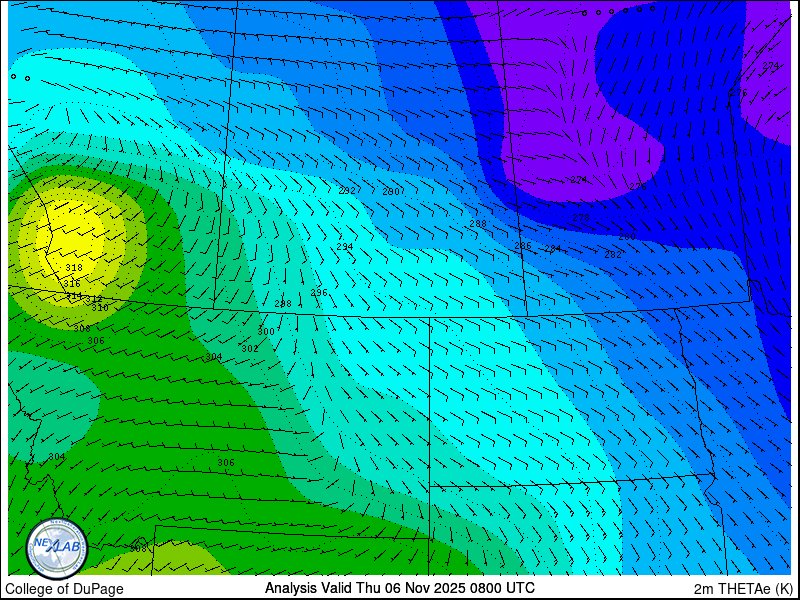800x600 pixels.
Task: Click the 284 contour label
Action: 553,249
